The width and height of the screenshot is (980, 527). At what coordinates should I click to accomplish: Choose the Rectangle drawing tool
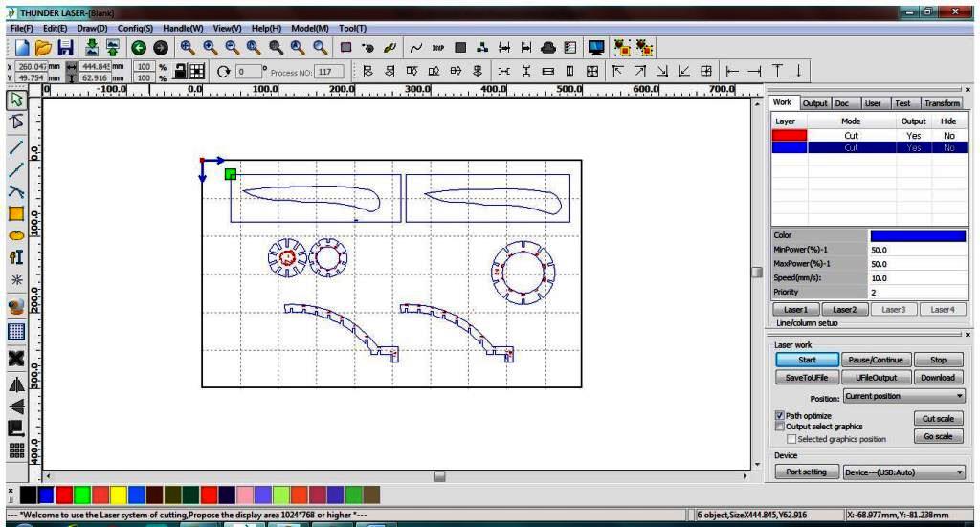[16, 213]
